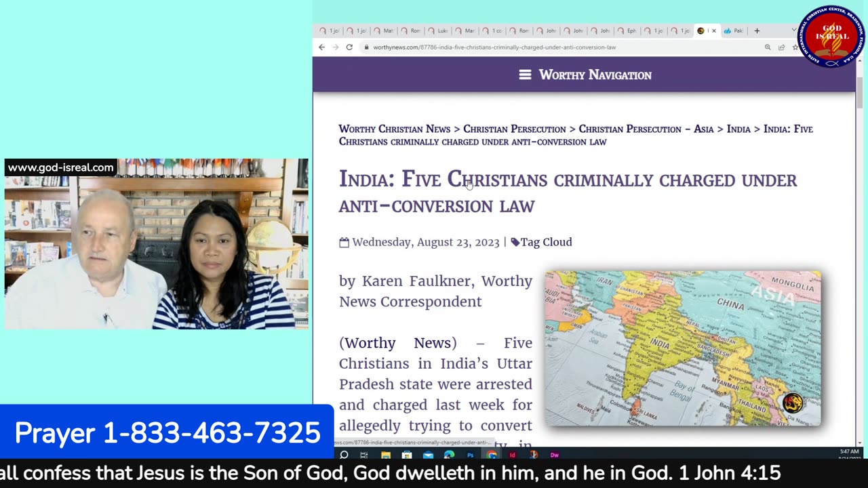Switch to the 'Mar' browser tab

[x=465, y=30]
